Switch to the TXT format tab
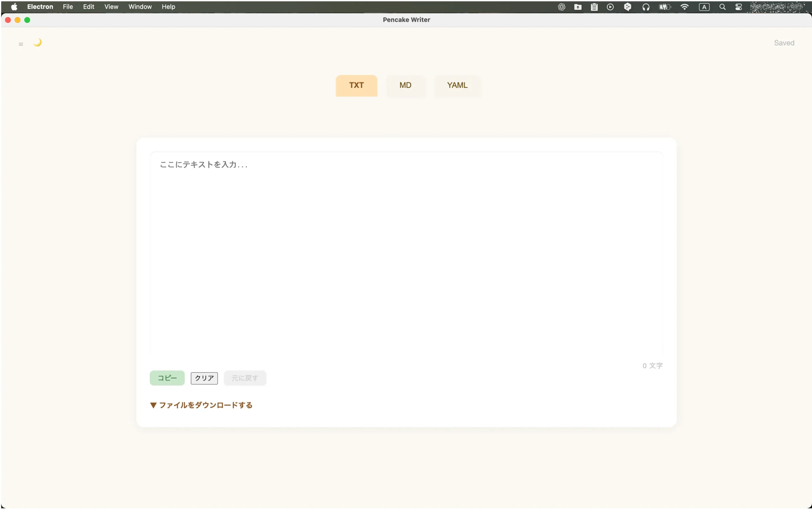812x509 pixels. coord(357,85)
